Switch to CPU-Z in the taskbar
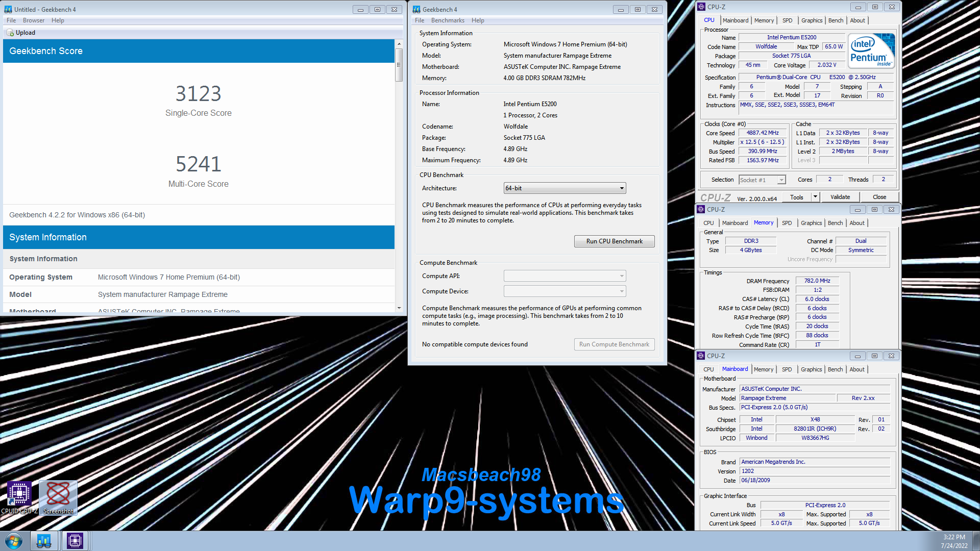Screen dimensions: 980x551 coord(75,541)
